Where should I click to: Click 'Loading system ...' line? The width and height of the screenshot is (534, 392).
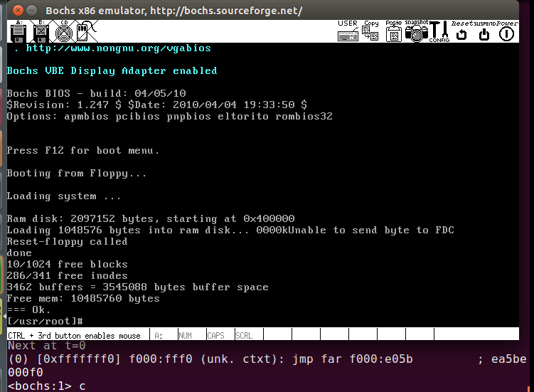pyautogui.click(x=64, y=196)
